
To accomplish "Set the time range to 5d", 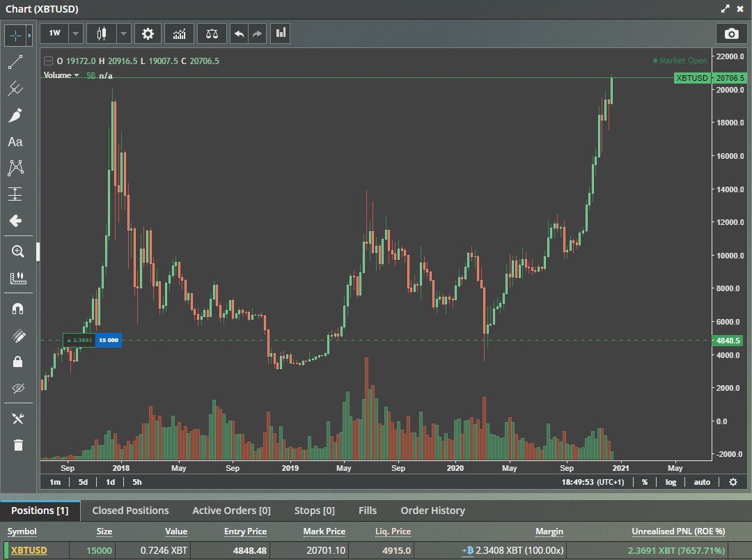I will point(83,482).
